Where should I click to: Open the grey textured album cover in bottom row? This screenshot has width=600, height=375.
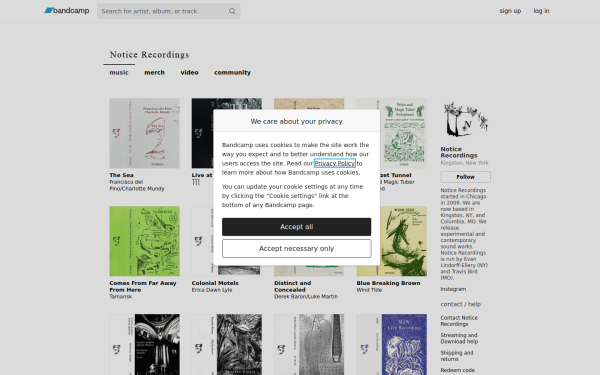point(309,344)
